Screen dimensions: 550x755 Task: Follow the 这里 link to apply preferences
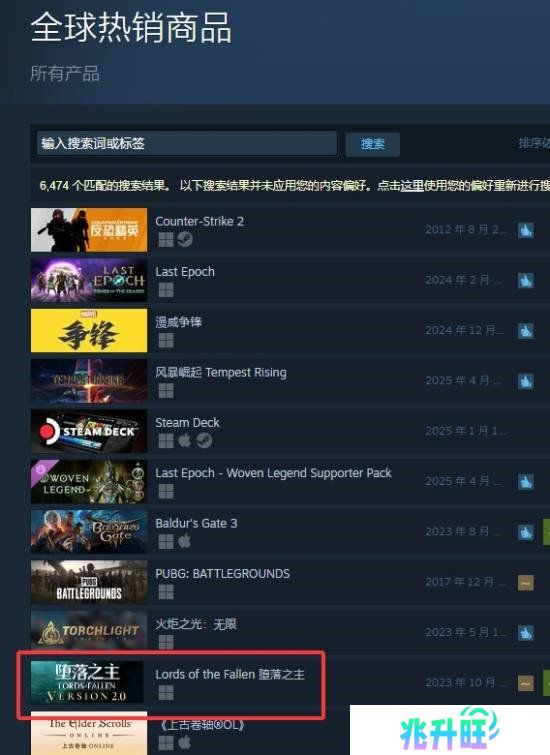pyautogui.click(x=412, y=185)
